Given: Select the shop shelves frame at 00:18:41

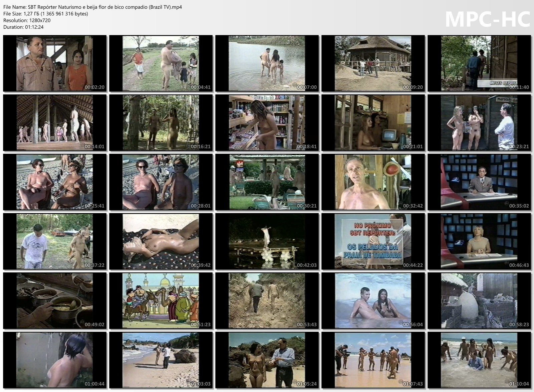Looking at the screenshot, I should click(x=267, y=123).
